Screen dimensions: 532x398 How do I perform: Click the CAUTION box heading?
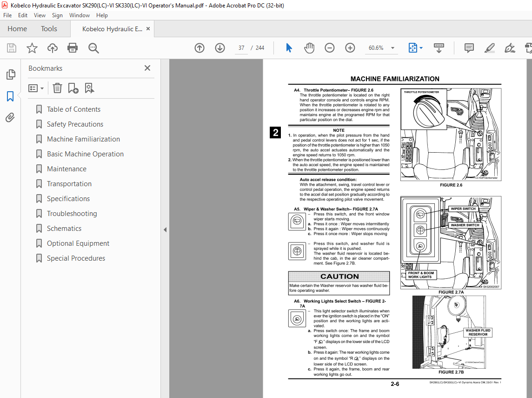(x=339, y=277)
